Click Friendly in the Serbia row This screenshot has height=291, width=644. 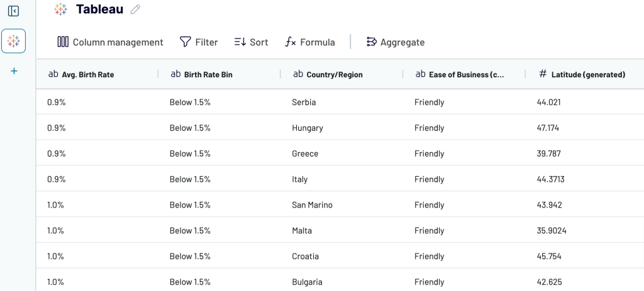(429, 102)
